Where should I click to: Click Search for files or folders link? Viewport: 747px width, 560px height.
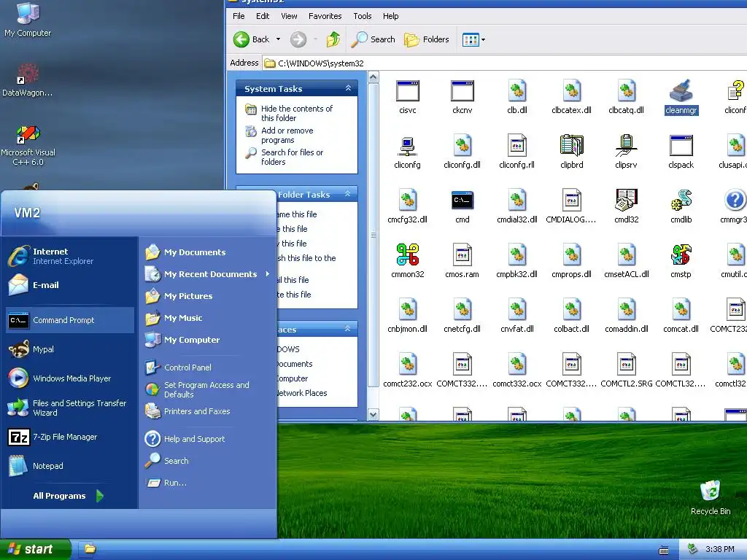click(x=292, y=157)
